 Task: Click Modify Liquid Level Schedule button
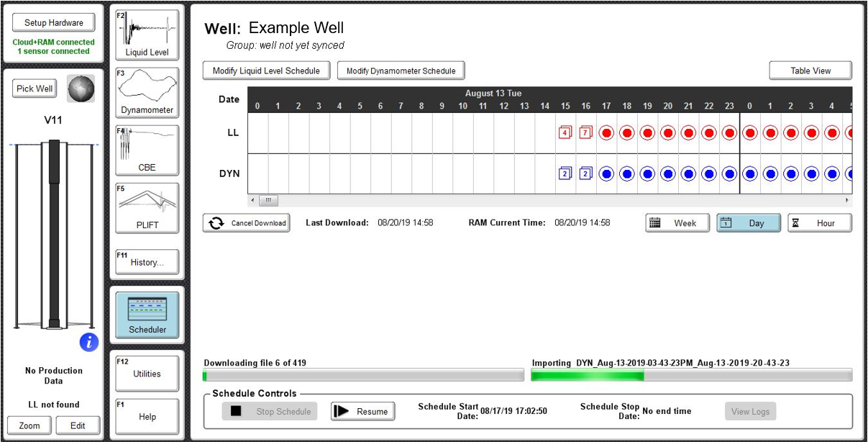click(266, 71)
